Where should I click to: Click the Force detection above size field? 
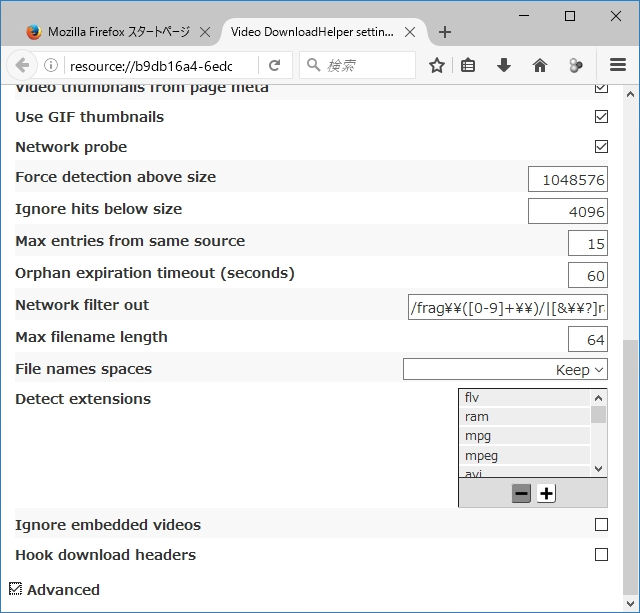568,179
